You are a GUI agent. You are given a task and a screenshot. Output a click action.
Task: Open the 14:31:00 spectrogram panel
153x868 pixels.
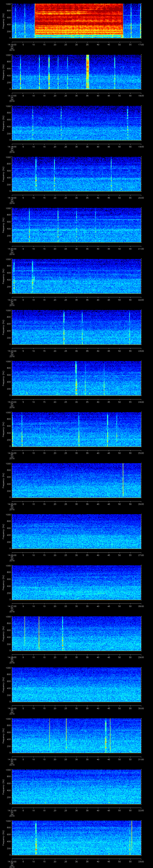click(76, 786)
